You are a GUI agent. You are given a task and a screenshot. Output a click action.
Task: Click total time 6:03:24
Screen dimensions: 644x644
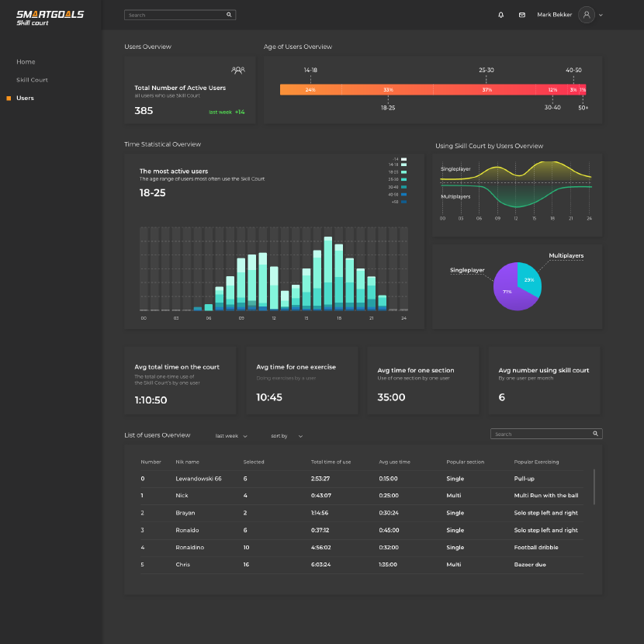click(x=320, y=564)
